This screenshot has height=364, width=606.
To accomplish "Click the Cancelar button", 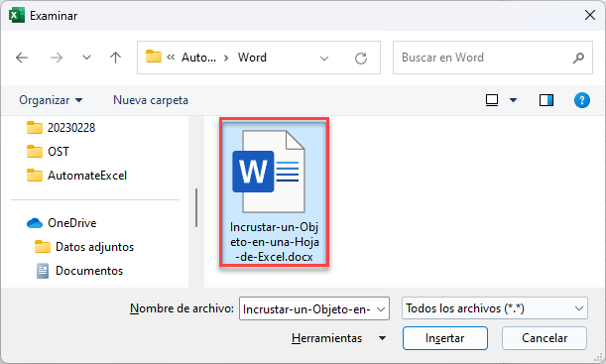I will point(545,338).
